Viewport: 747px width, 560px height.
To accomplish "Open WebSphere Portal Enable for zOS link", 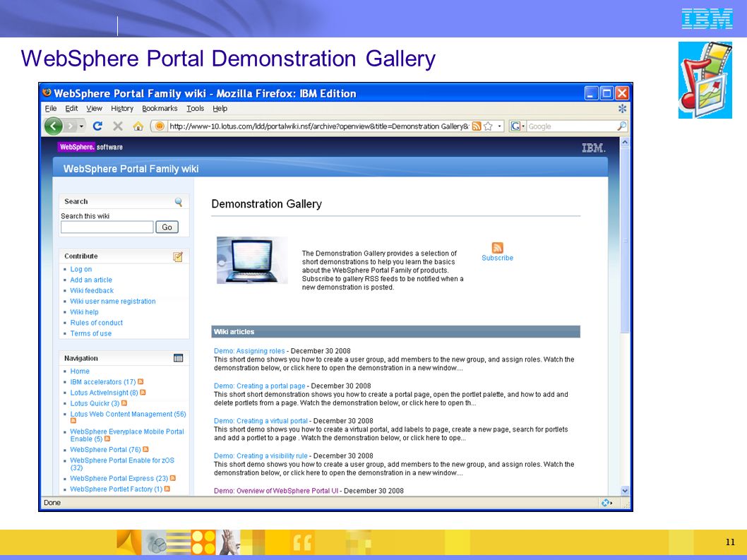I will click(122, 464).
